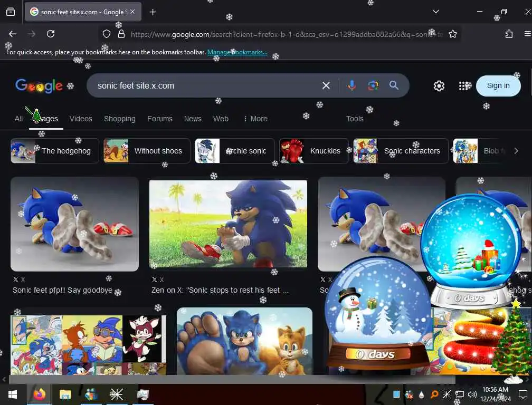Select 'Without shoes' suggestion chip

147,151
